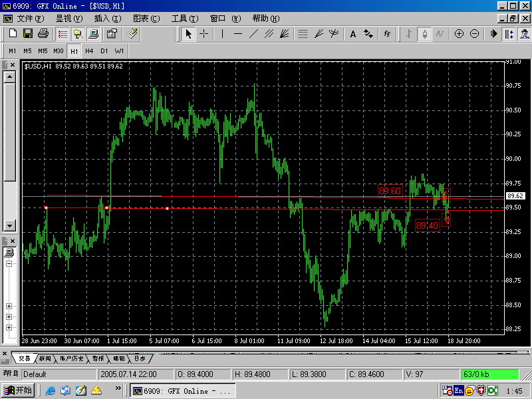This screenshot has width=532, height=399.
Task: Click the Zoom Out magnifier icon
Action: point(474,33)
